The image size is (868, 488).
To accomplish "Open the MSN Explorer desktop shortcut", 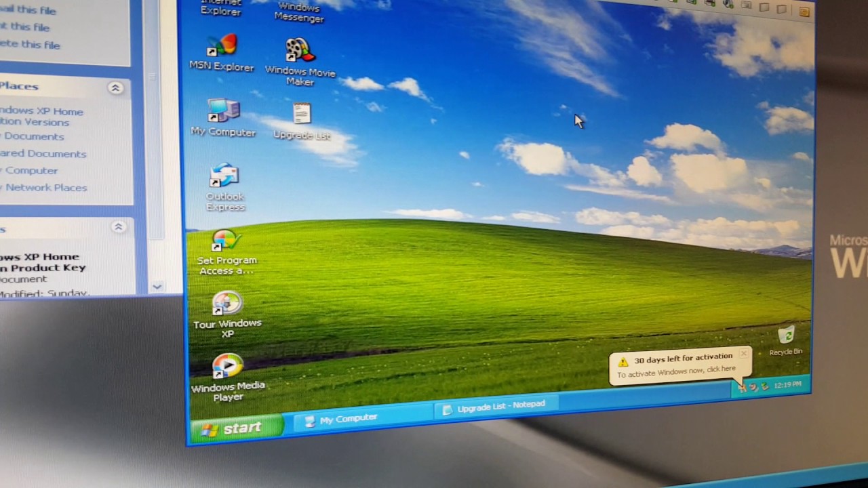I will (x=222, y=54).
